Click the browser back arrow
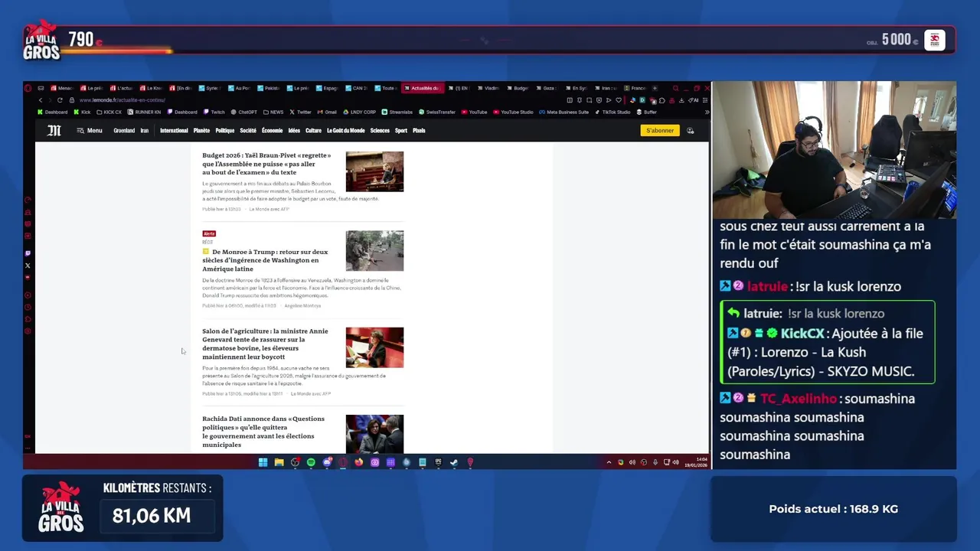 tap(41, 100)
